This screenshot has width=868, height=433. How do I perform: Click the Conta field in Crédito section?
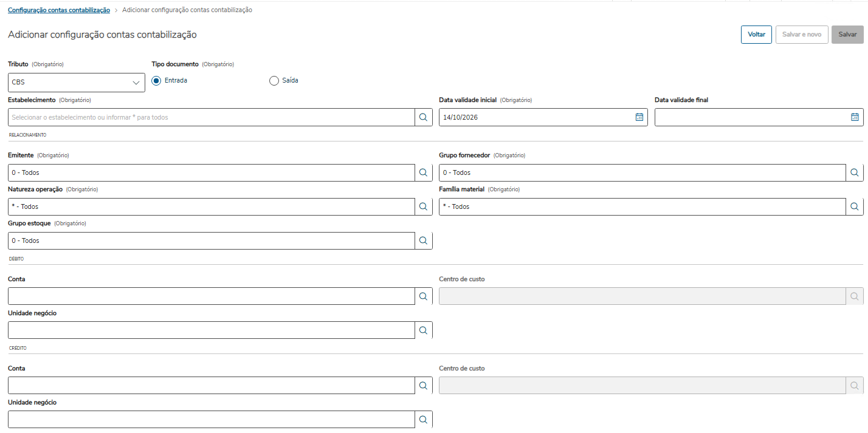(x=212, y=385)
